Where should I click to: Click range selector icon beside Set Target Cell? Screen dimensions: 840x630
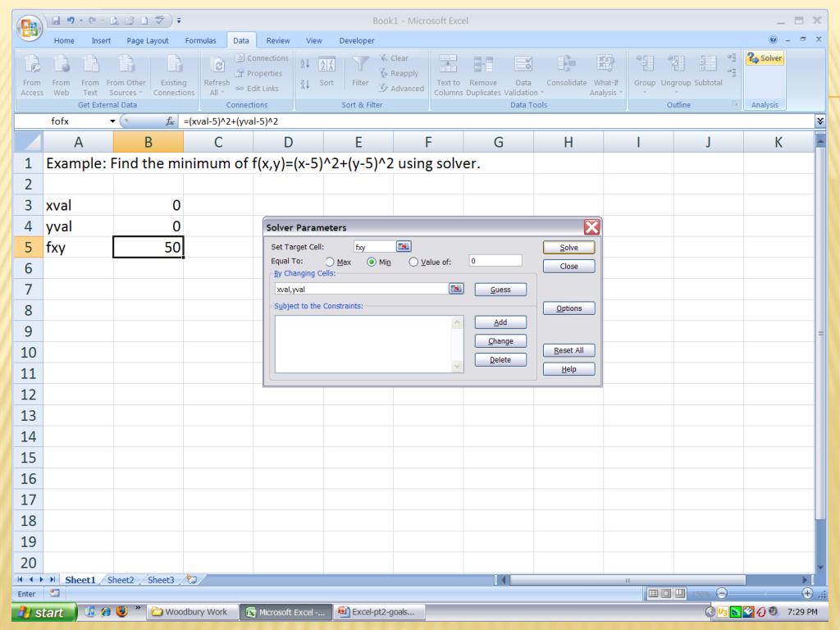click(x=404, y=245)
